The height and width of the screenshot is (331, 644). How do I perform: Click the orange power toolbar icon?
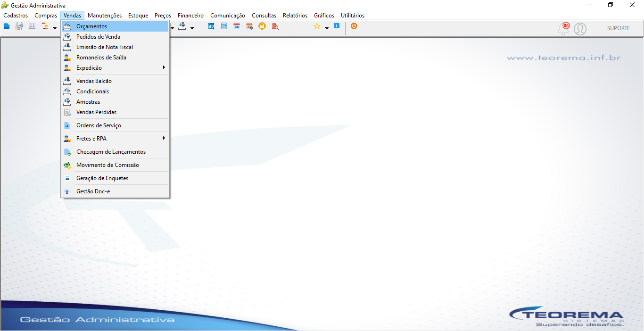(354, 26)
